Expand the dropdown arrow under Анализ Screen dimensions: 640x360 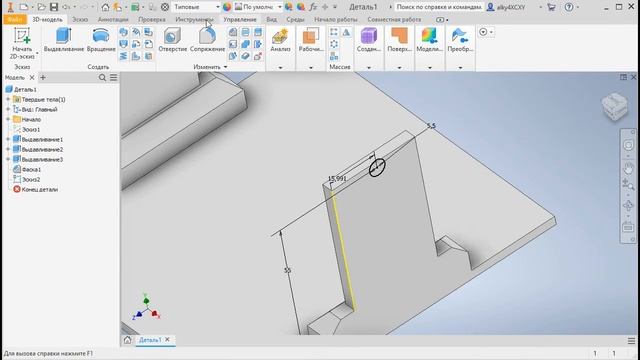tap(280, 67)
